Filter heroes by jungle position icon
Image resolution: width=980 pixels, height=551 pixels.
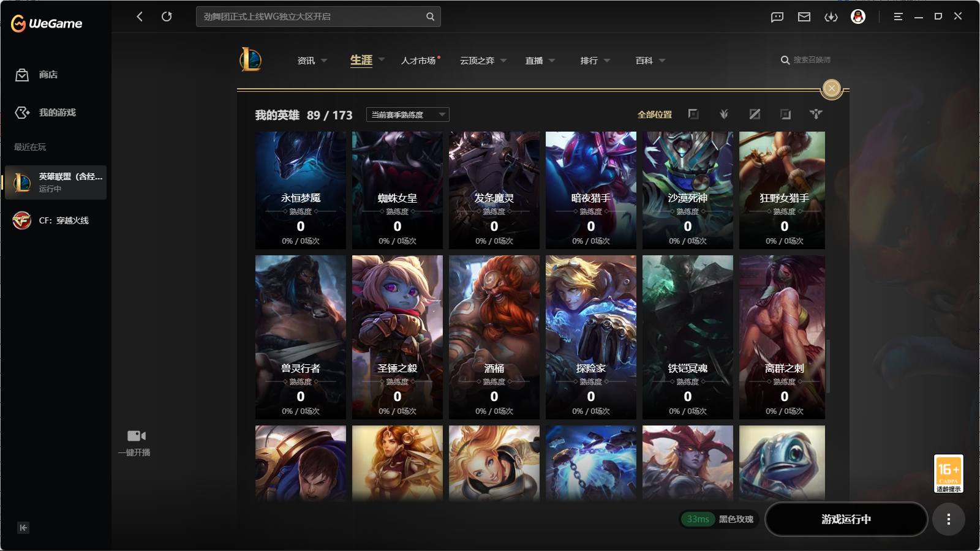coord(724,114)
